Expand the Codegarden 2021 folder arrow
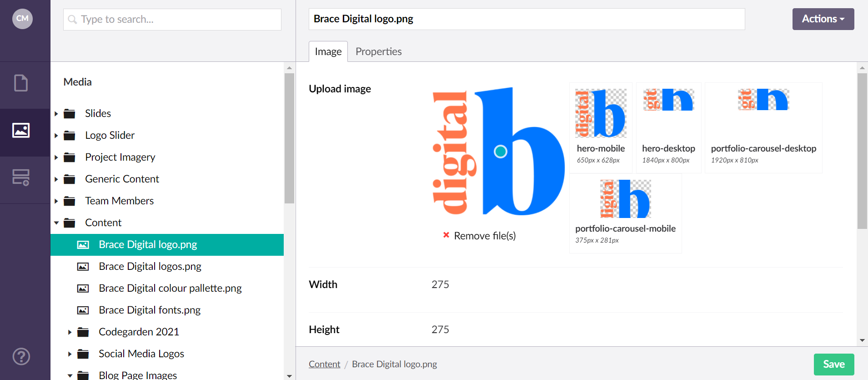Image resolution: width=868 pixels, height=380 pixels. (x=70, y=332)
